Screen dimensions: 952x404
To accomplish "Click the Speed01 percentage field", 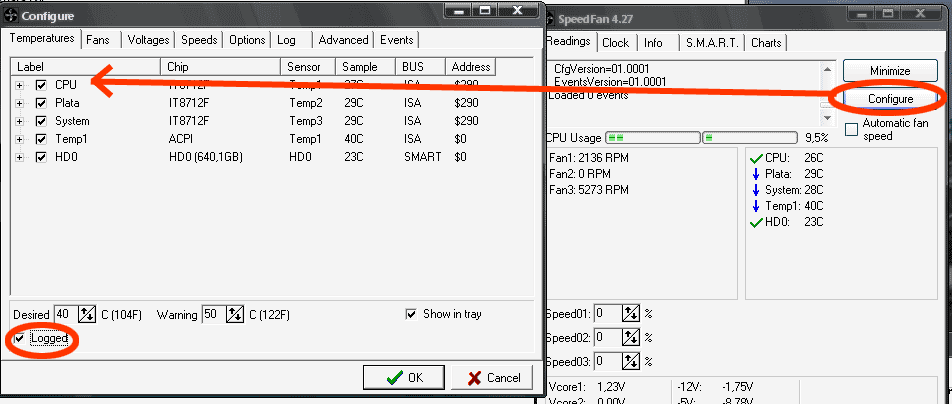I will point(608,313).
